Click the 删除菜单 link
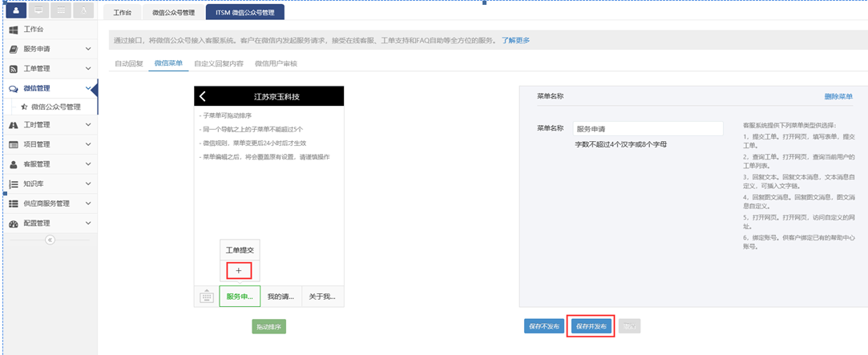 838,96
